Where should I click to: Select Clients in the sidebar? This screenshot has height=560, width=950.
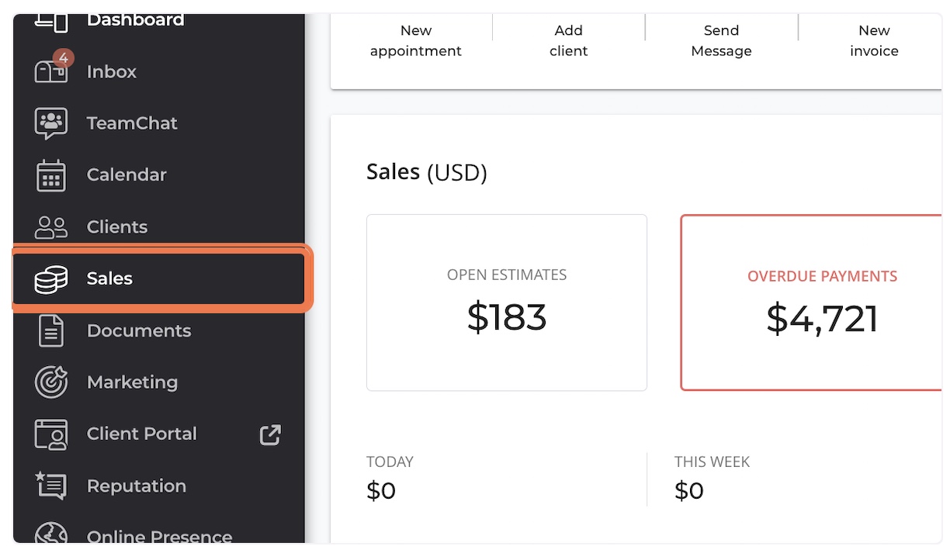coord(117,227)
